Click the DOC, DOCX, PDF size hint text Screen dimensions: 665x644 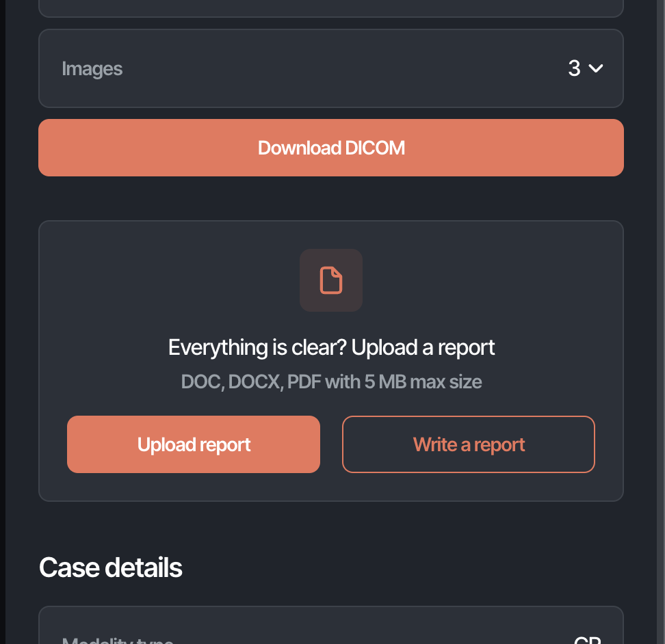tap(331, 381)
